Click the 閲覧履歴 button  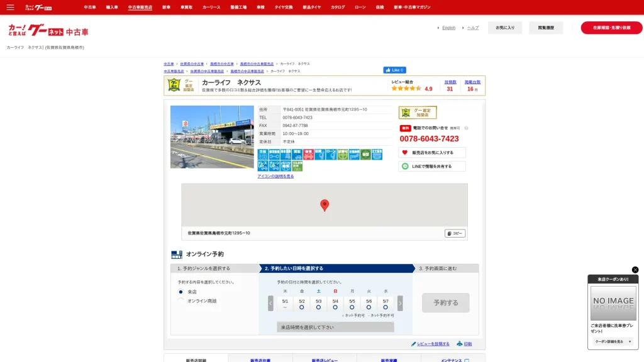(x=546, y=28)
